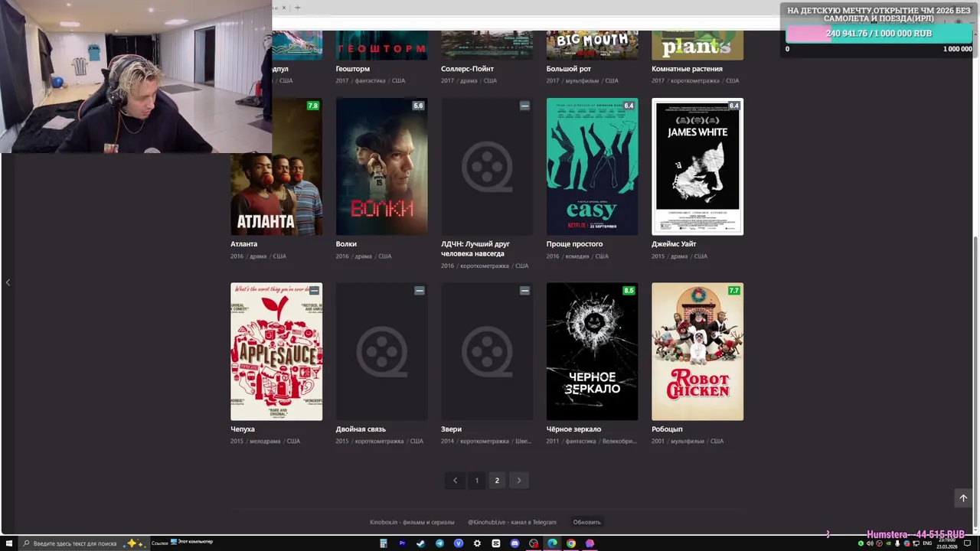Click the Windows taskbar search field
The image size is (980, 551).
point(83,543)
